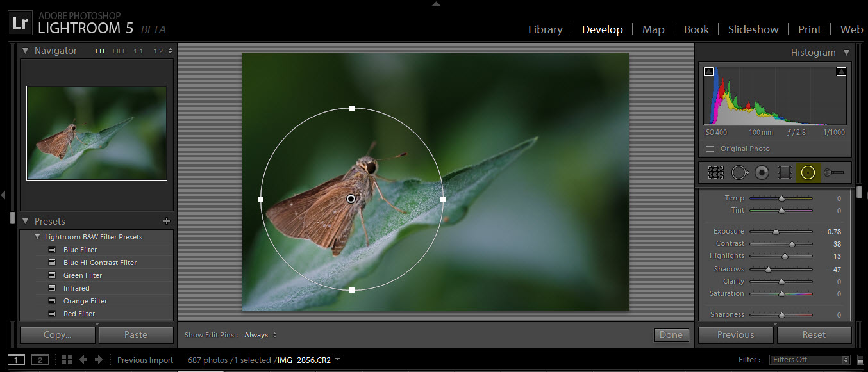Viewport: 868px width, 372px height.
Task: Pick the Adjustment Brush tool
Action: 834,172
